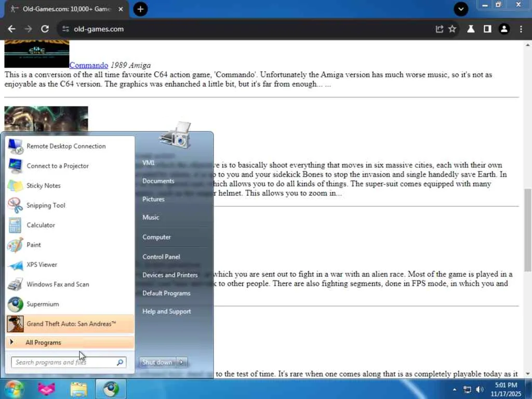
Task: Click the browser forward arrow
Action: point(28,29)
